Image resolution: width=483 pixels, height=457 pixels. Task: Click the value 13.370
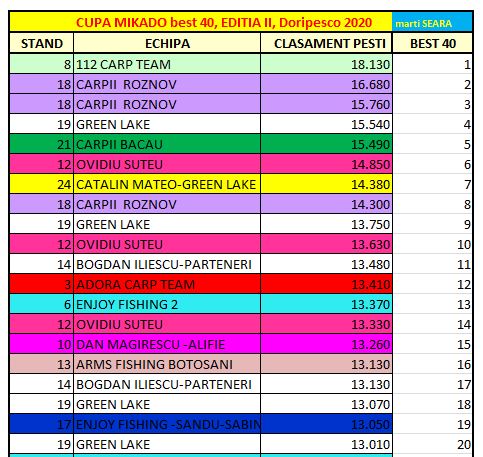(x=326, y=304)
